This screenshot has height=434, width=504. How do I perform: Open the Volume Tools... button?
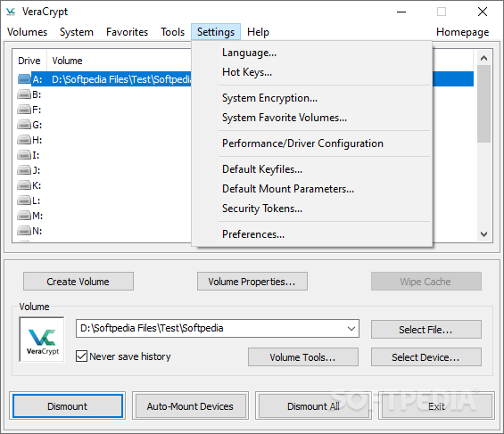click(302, 357)
